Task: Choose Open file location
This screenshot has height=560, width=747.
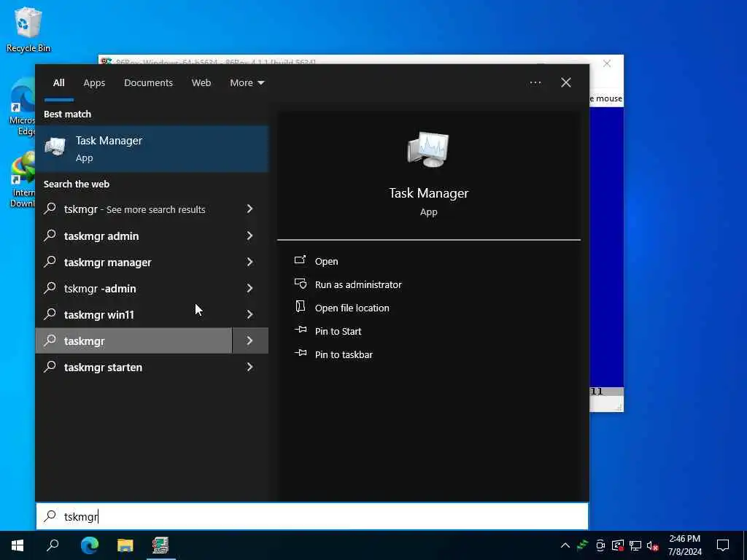Action: tap(352, 308)
